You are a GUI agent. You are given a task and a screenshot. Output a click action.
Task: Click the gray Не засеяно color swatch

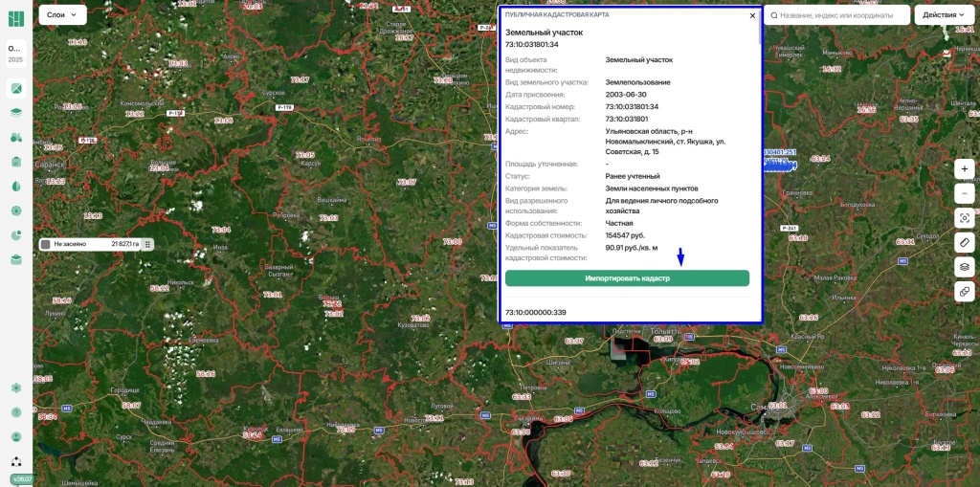[x=45, y=244]
